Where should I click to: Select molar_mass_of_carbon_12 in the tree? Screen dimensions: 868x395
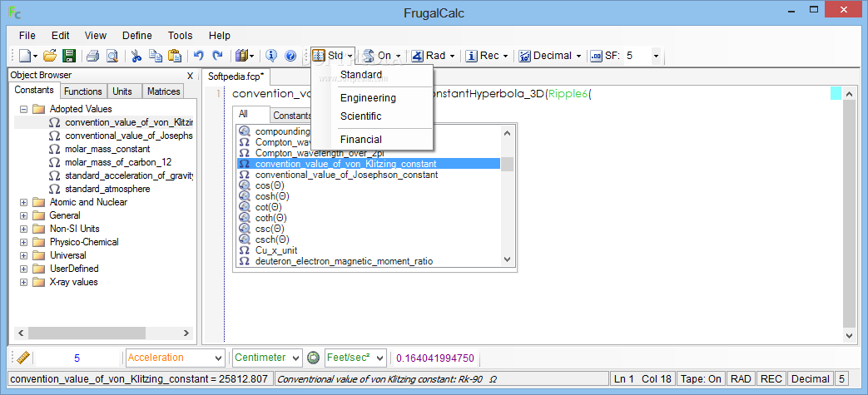[118, 162]
